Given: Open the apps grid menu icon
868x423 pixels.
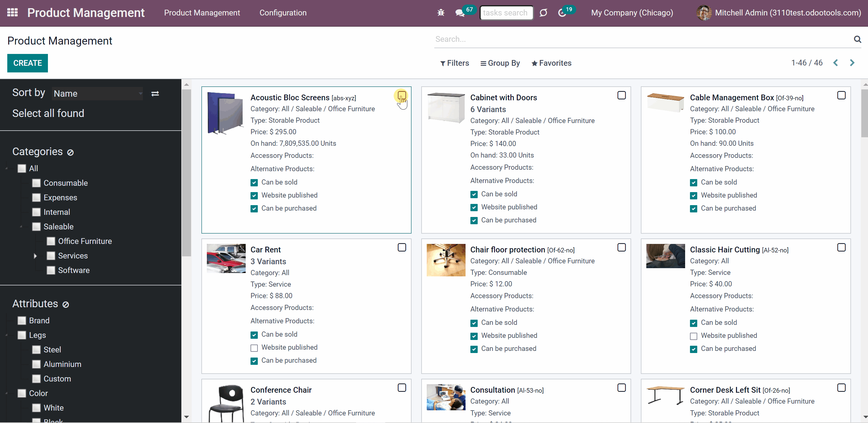Looking at the screenshot, I should point(12,12).
